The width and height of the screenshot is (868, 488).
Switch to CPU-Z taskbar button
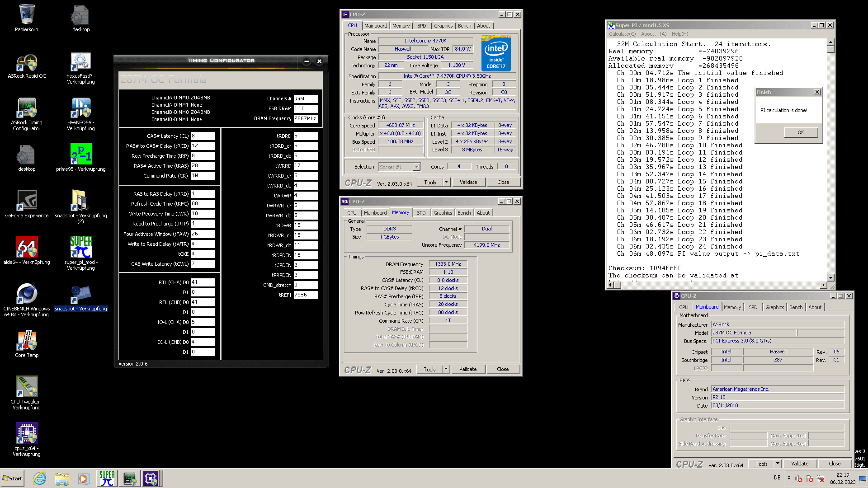[x=151, y=479]
